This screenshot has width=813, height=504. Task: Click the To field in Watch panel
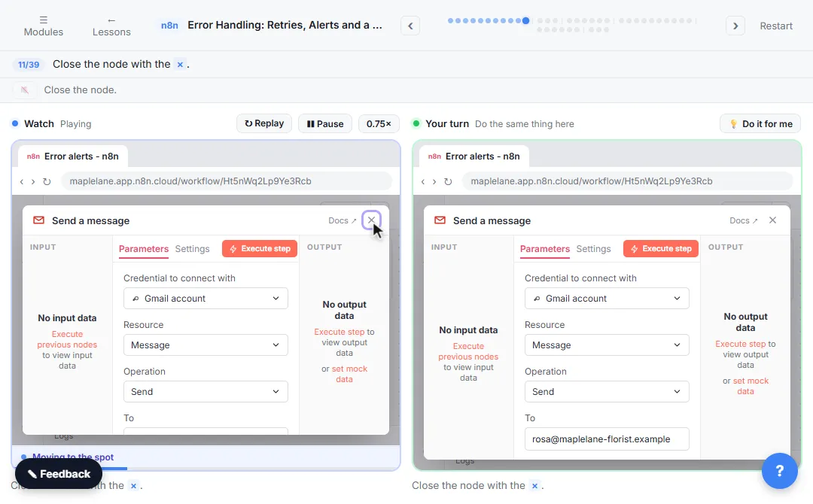pos(206,431)
